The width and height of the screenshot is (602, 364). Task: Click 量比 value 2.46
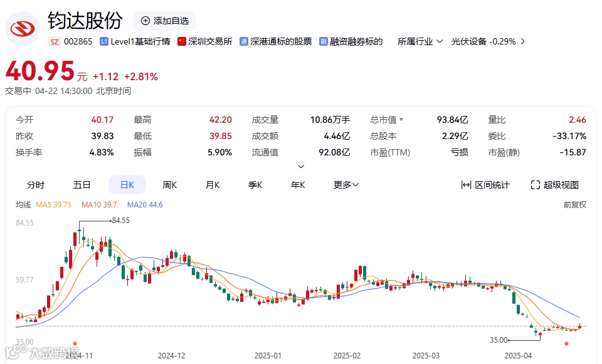[x=578, y=120]
